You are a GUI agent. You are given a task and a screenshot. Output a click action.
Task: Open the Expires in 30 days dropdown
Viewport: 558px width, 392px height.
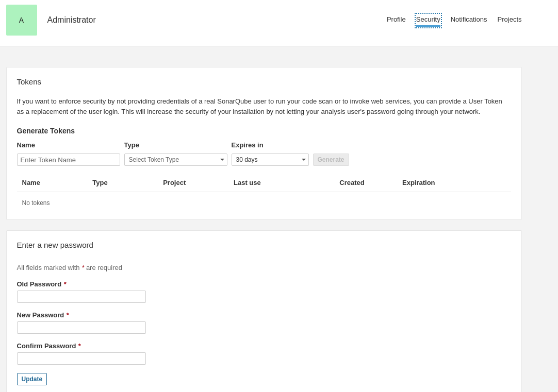[303, 160]
